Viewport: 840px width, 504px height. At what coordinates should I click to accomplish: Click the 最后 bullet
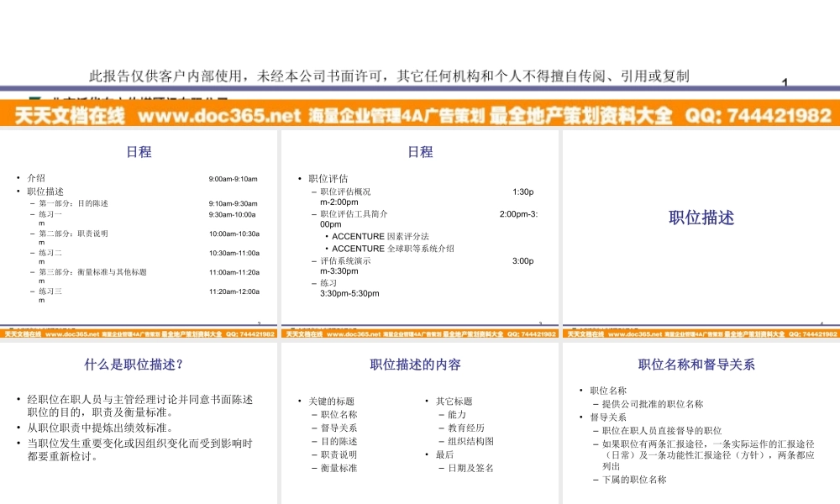coord(444,454)
